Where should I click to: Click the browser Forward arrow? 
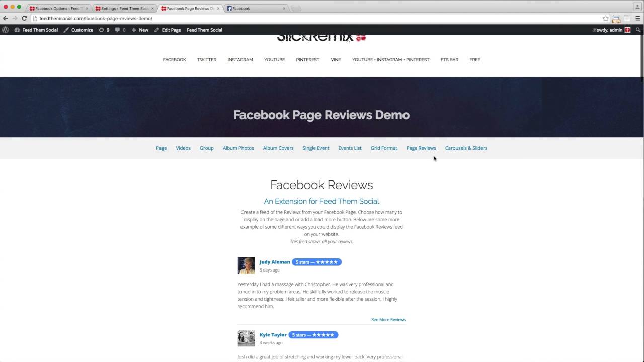click(15, 18)
